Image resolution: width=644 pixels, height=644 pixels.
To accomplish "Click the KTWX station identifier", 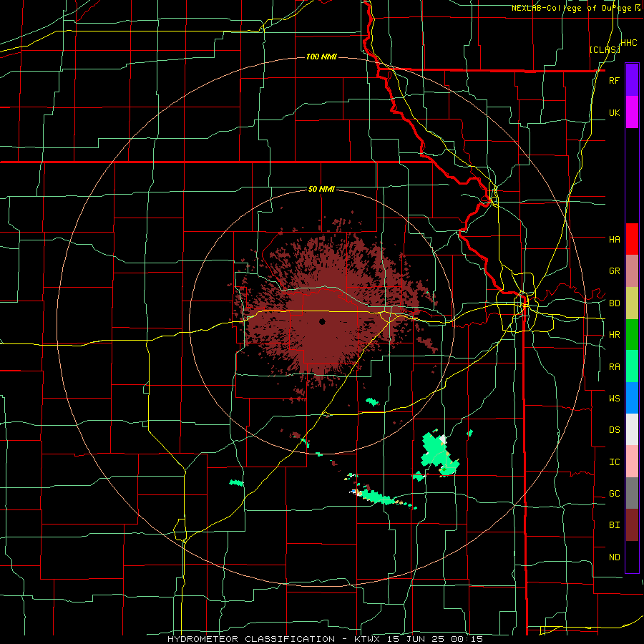I will tap(369, 639).
